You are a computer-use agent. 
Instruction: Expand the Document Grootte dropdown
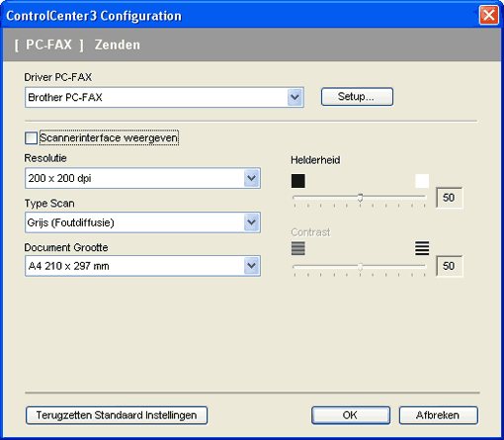(142, 266)
